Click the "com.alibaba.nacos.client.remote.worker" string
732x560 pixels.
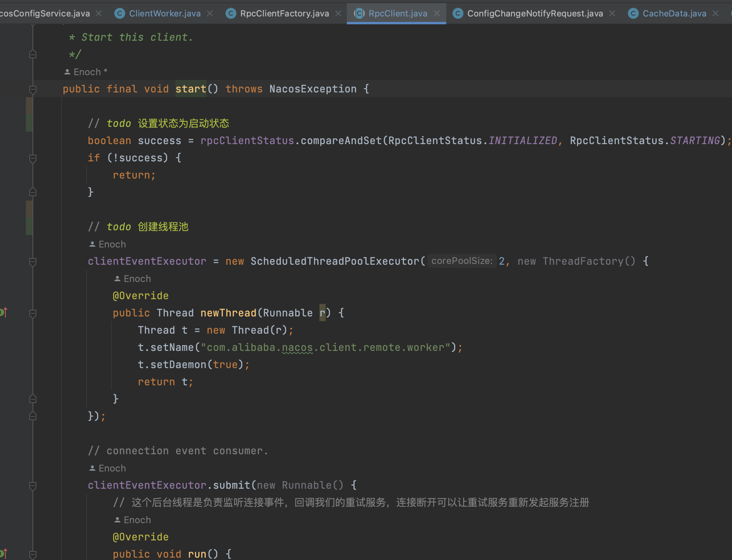326,347
